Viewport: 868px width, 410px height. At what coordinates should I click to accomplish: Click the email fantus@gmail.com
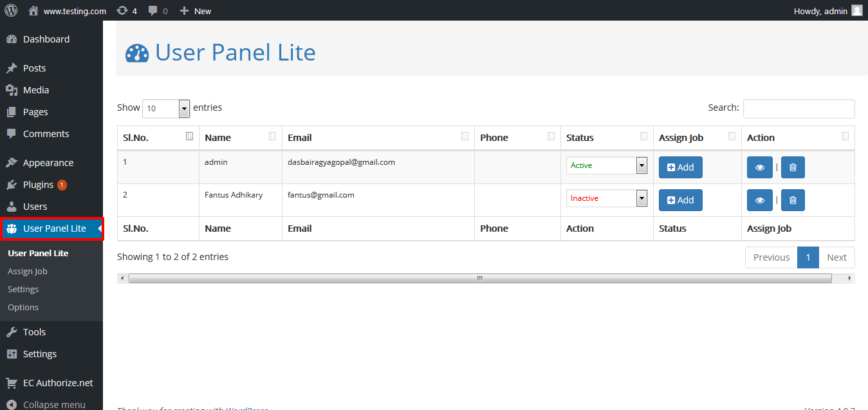click(x=321, y=195)
